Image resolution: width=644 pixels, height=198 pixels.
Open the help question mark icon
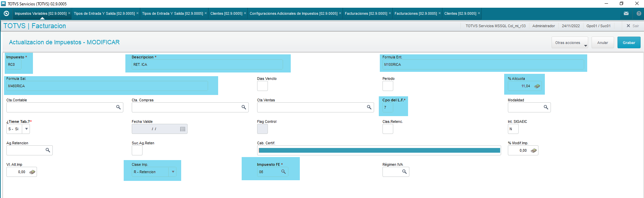[x=639, y=13]
